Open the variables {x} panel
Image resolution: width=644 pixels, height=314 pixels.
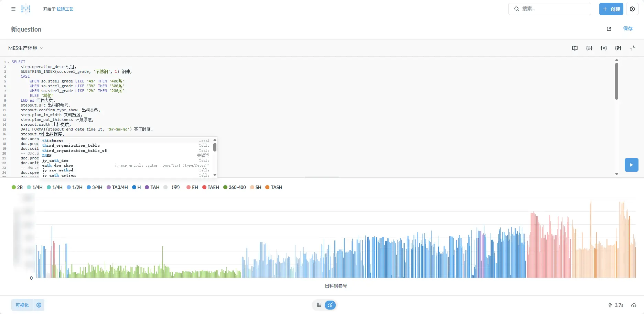tap(604, 48)
